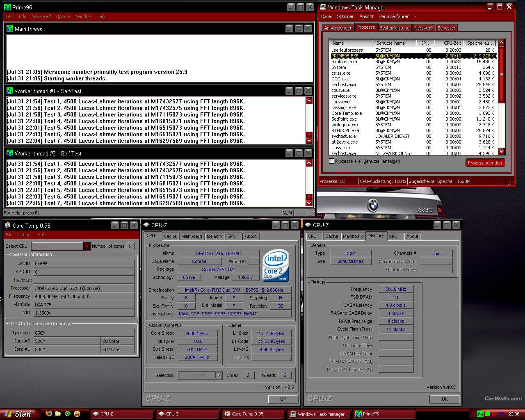The height and width of the screenshot is (420, 525).
Task: Select the SetPoint.exe process row
Action: (413, 119)
